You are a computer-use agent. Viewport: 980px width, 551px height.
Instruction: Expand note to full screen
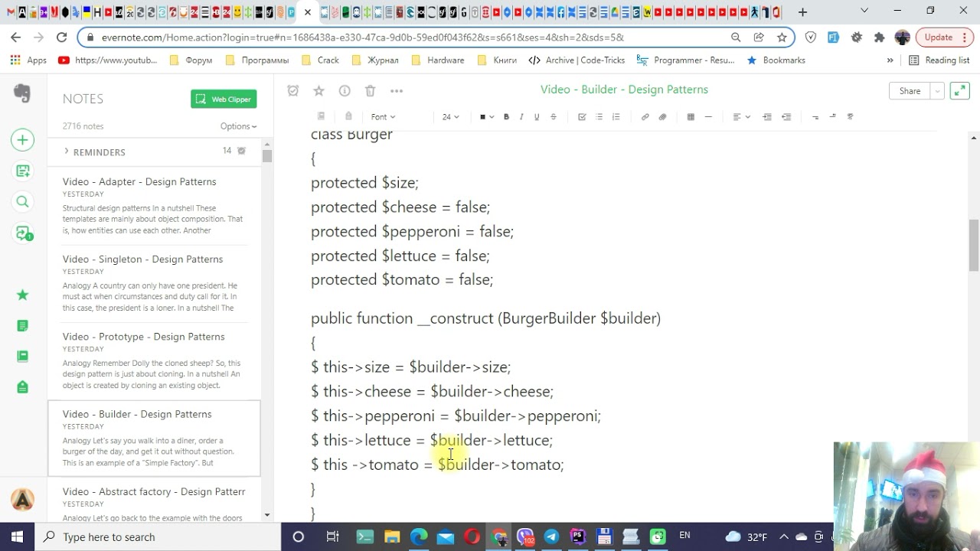click(x=959, y=91)
